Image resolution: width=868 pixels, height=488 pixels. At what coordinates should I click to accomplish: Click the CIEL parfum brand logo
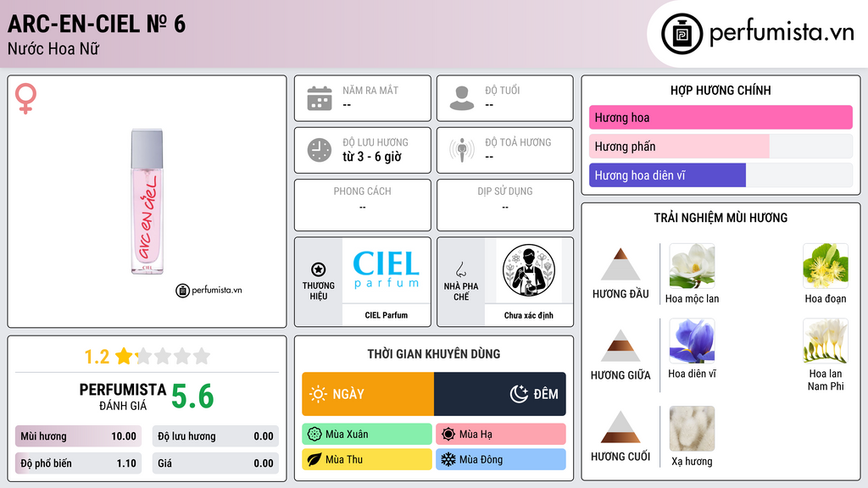[386, 270]
